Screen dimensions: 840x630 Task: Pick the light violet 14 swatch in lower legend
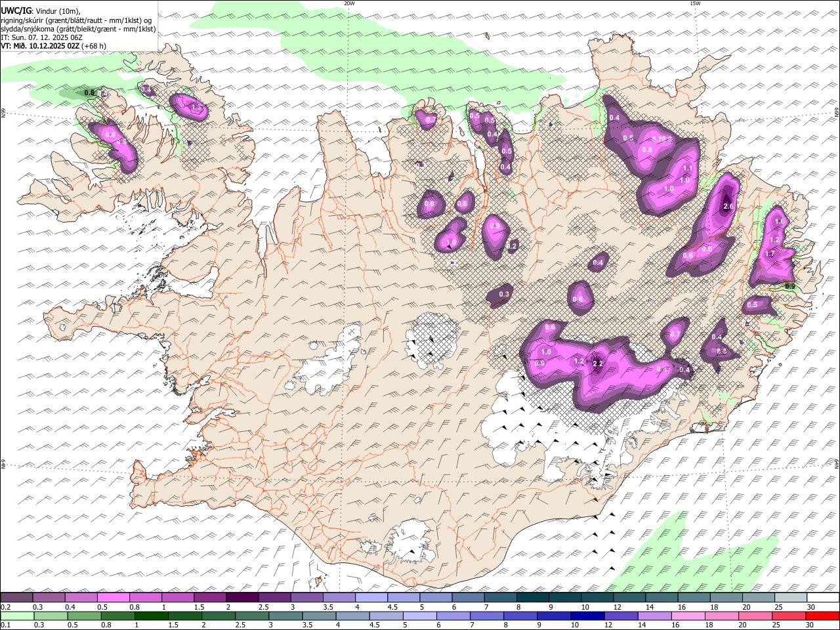(655, 616)
